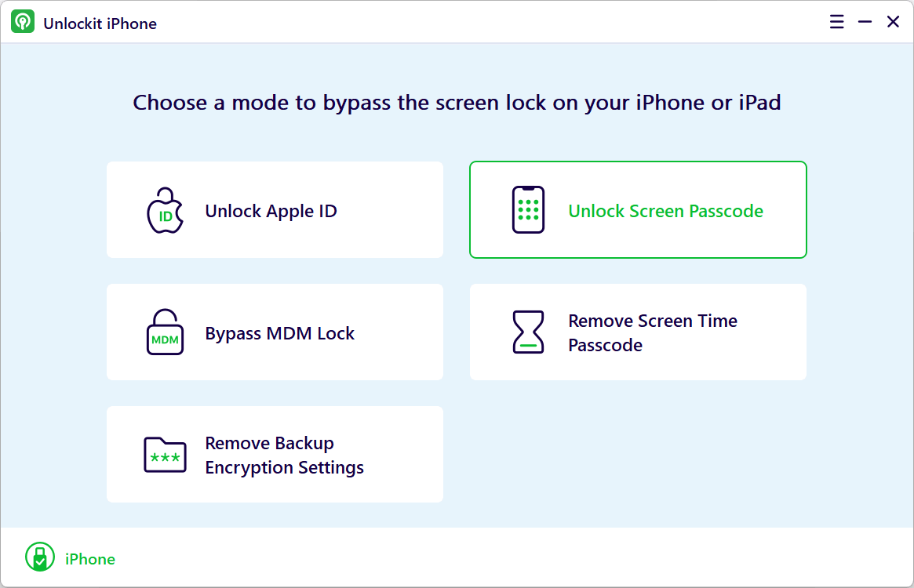Screen dimensions: 914x588
Task: Click the green iPhone lock icon in footer
Action: click(39, 558)
